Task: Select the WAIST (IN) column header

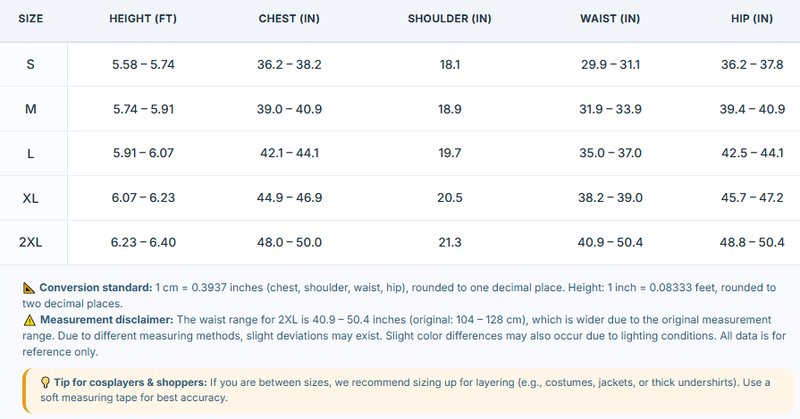Action: (610, 19)
